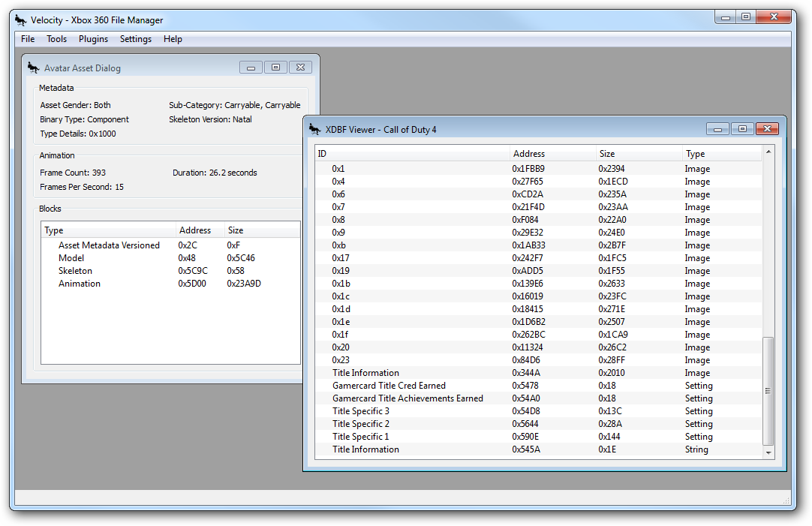Select the Title Specific 1 setting entry

click(539, 437)
